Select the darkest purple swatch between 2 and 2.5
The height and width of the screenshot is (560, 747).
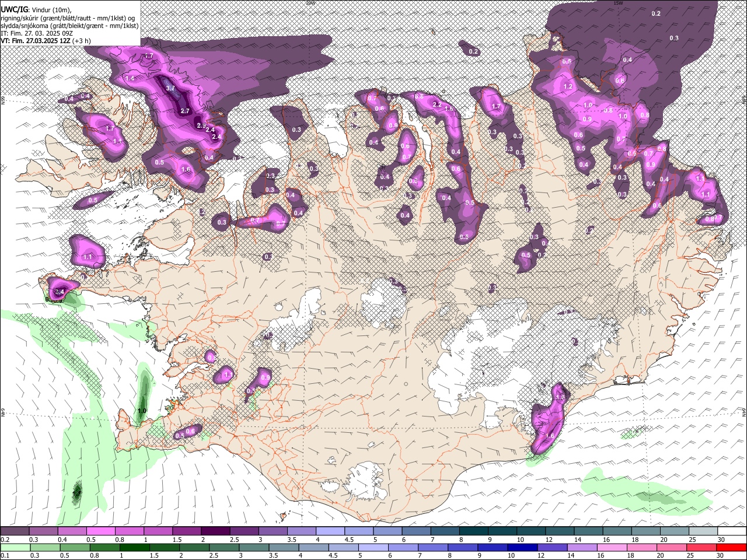pyautogui.click(x=215, y=531)
